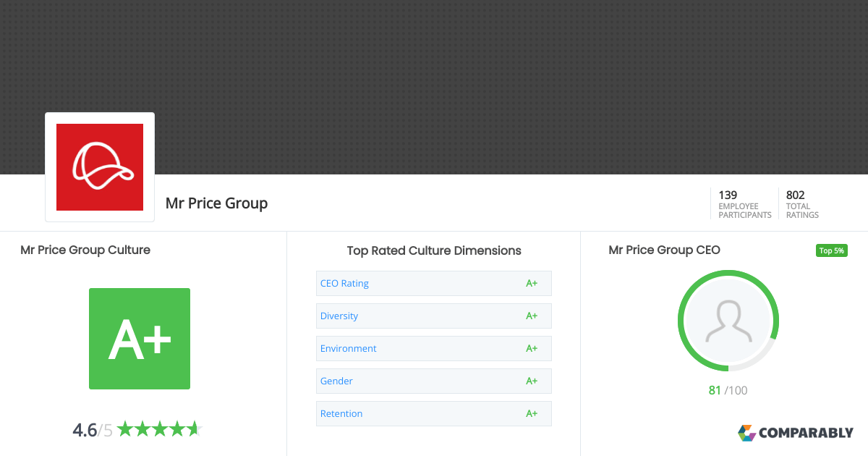Screen dimensions: 868x456
Task: Open the Comparably logo link
Action: click(797, 433)
